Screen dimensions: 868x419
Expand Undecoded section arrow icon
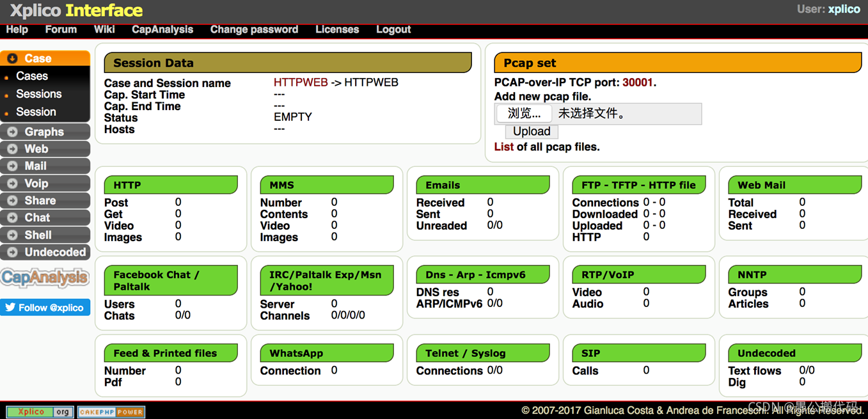tap(12, 253)
